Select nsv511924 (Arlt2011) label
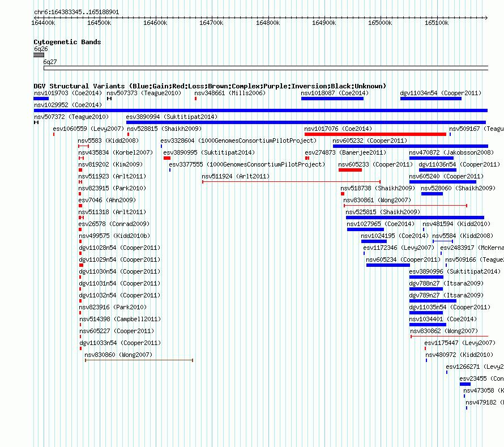504x447 pixels. pyautogui.click(x=236, y=176)
